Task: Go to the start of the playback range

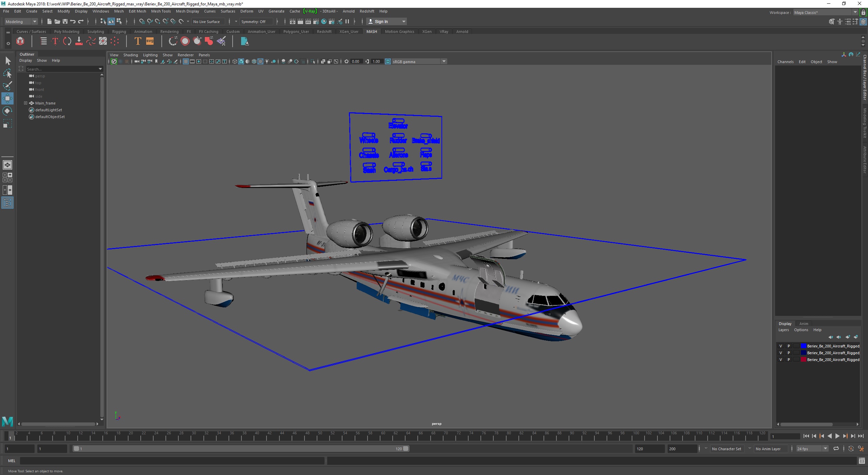Action: pos(806,436)
